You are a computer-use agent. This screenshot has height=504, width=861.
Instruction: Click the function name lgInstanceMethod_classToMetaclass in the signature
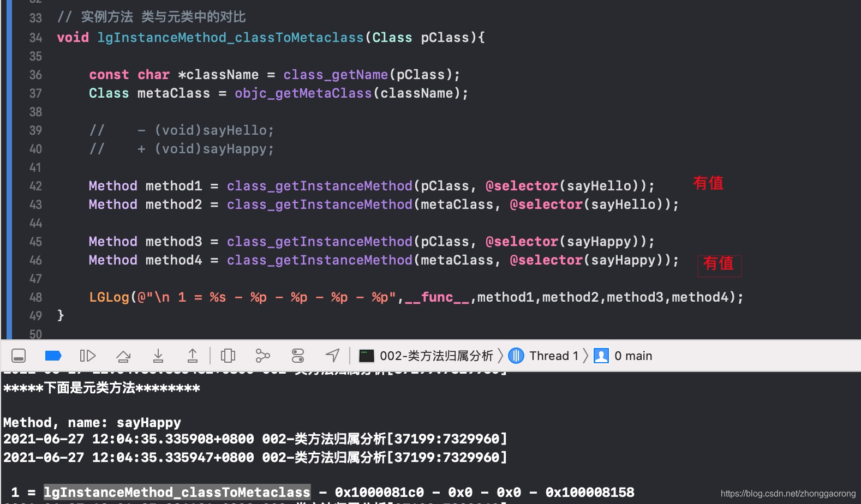[230, 38]
